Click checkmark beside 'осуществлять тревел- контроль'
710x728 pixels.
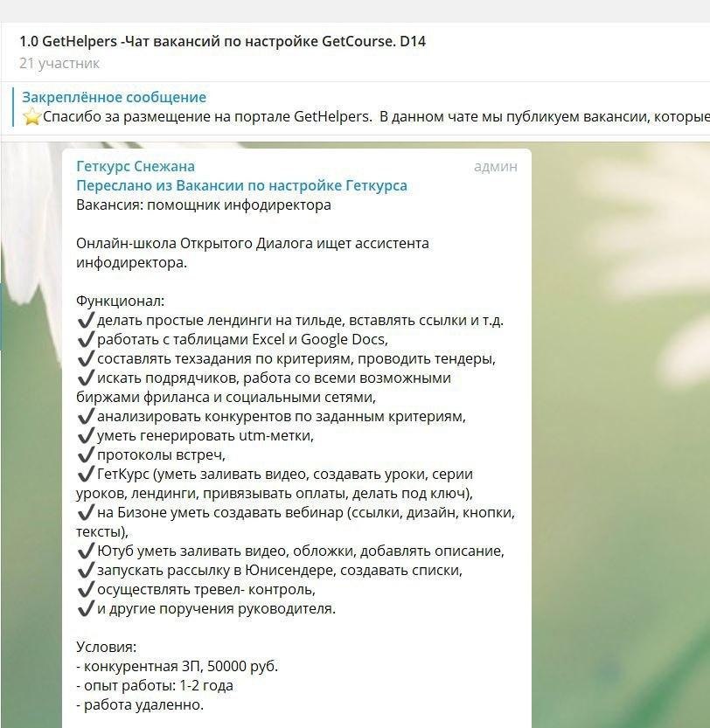(x=86, y=589)
